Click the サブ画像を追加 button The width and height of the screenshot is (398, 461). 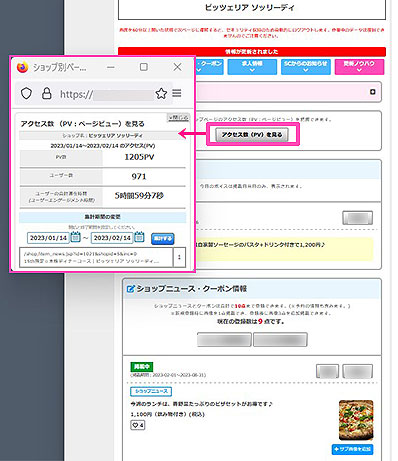point(352,449)
